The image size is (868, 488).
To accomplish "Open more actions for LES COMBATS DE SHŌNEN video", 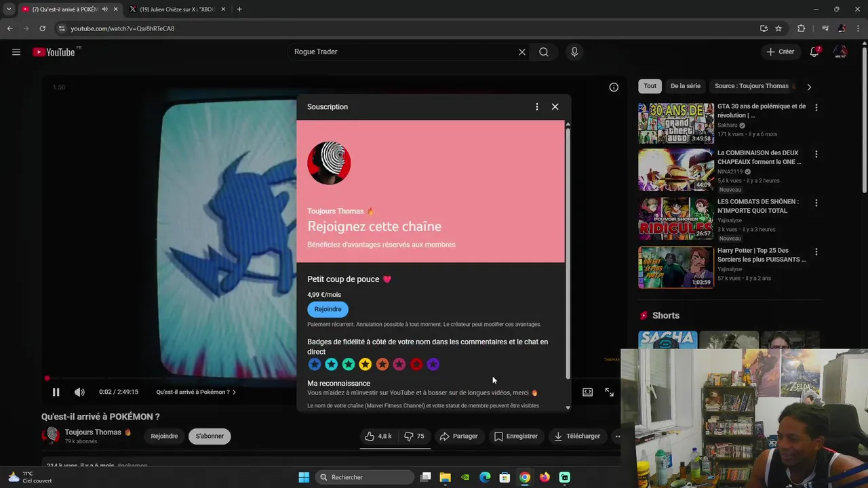I will [x=816, y=203].
